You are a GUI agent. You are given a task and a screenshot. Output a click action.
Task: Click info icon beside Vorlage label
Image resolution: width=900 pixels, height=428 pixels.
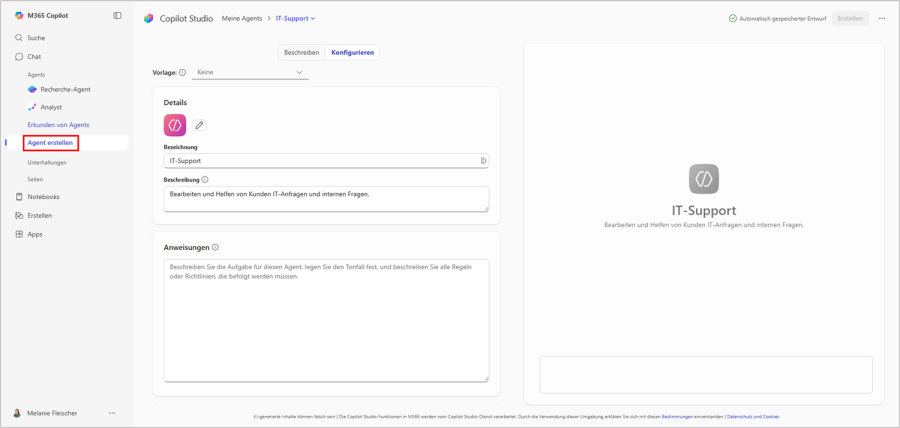pos(183,73)
